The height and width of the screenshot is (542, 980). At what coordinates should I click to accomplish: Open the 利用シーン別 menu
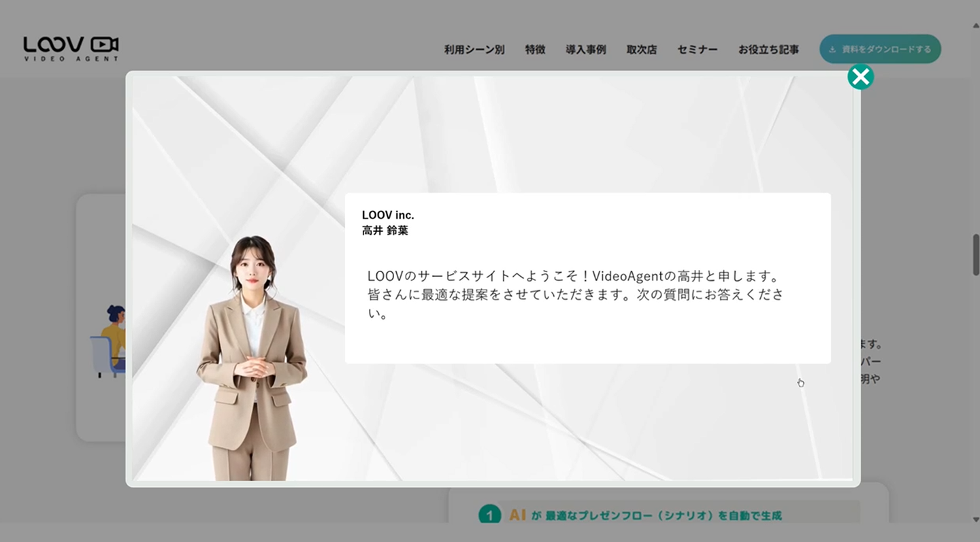[x=474, y=50]
